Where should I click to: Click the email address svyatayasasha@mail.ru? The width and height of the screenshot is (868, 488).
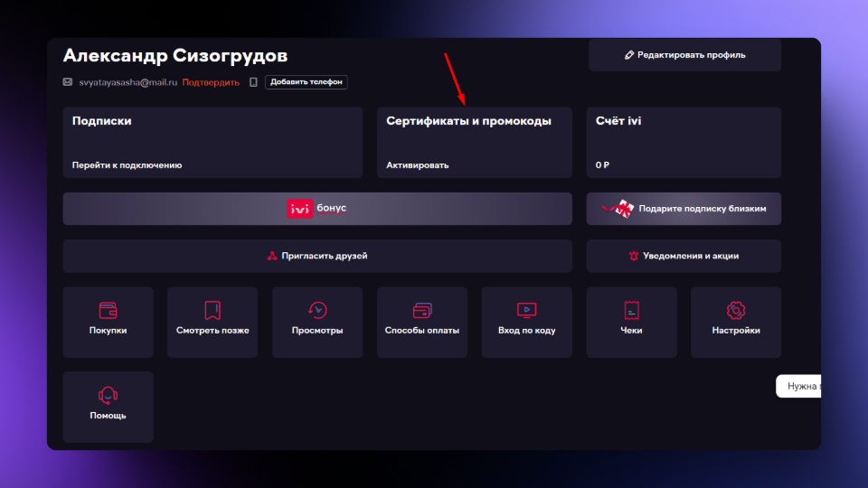pyautogui.click(x=127, y=82)
